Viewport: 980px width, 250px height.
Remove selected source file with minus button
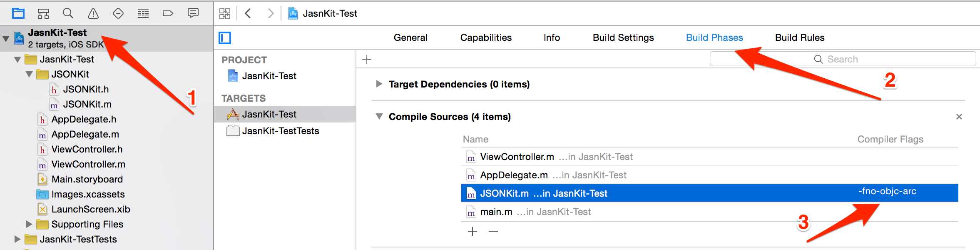(493, 231)
